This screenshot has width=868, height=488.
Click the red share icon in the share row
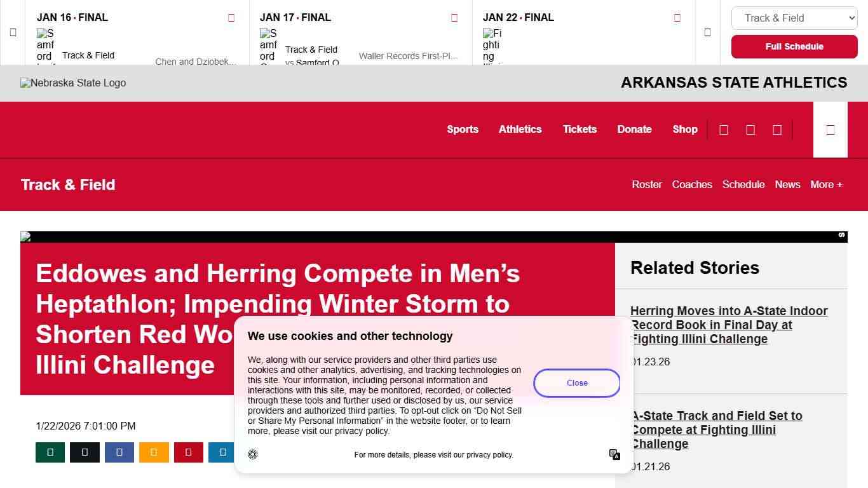(x=189, y=452)
